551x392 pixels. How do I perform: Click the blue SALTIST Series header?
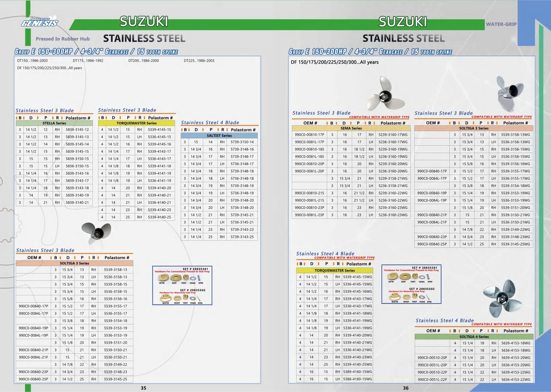[x=219, y=136]
